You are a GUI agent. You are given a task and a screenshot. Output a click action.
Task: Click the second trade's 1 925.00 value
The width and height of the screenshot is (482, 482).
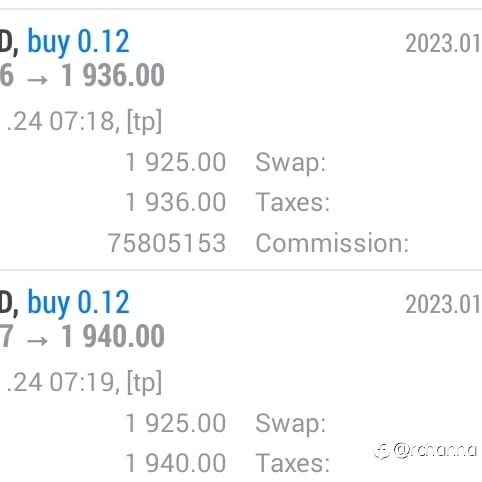coord(176,424)
